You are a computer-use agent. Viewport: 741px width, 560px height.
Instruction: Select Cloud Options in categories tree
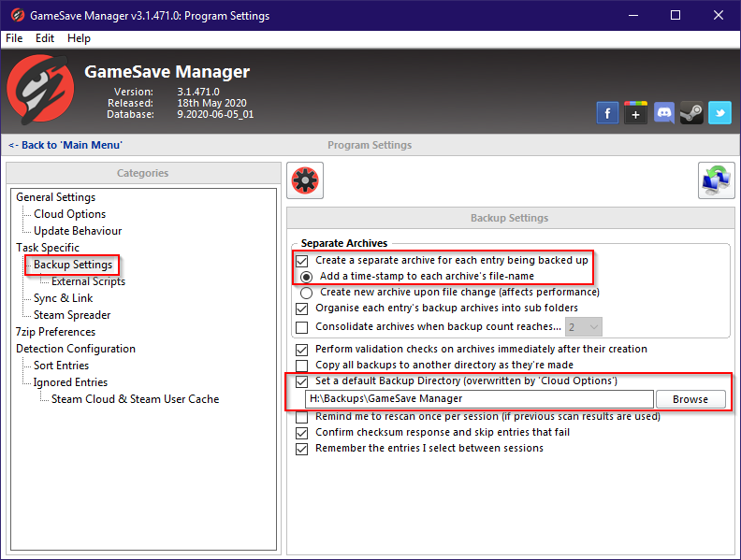click(69, 214)
